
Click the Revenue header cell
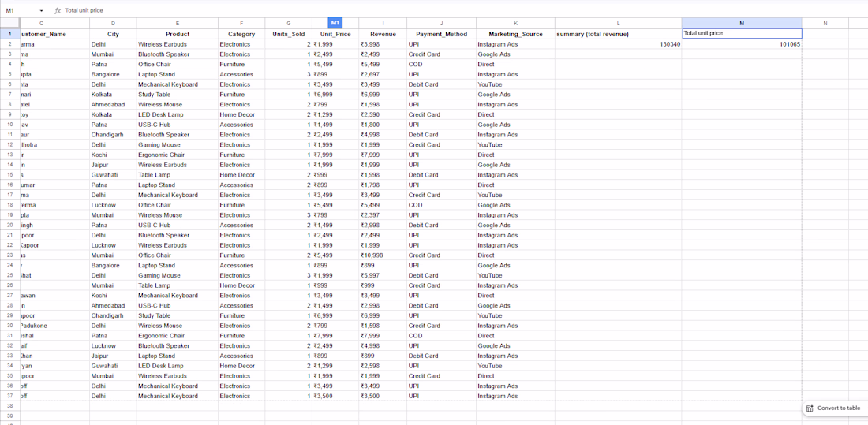click(383, 34)
